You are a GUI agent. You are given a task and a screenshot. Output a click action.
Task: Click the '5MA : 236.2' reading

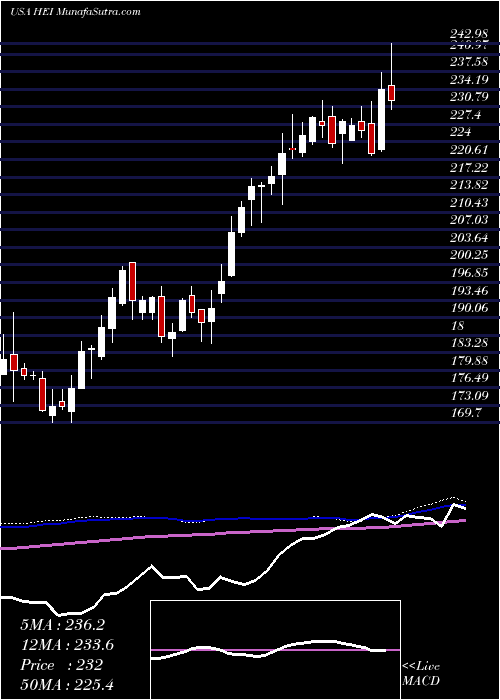[x=62, y=625]
